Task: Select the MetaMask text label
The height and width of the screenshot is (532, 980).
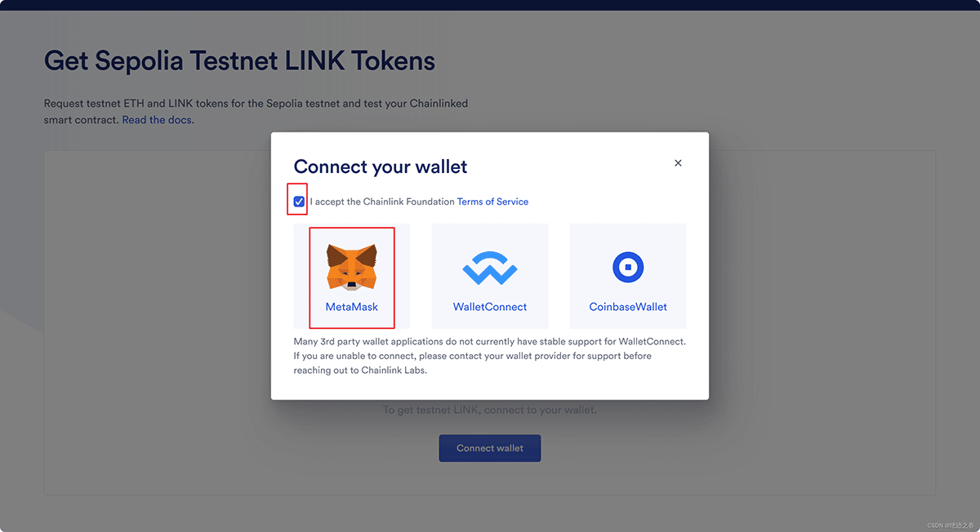Action: [x=352, y=307]
